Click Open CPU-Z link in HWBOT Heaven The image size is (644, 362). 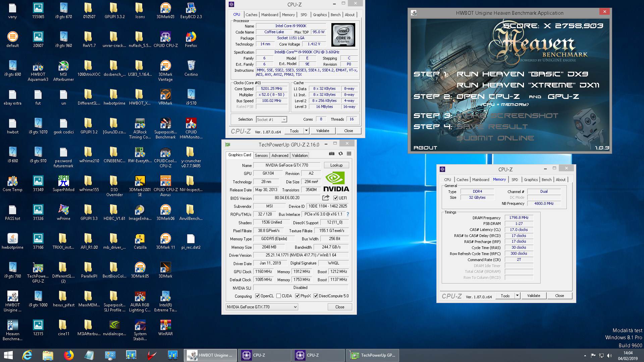point(488,97)
